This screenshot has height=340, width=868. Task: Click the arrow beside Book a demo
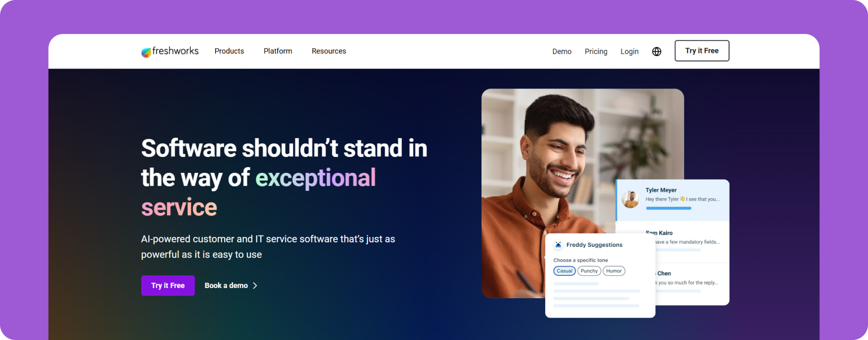255,286
